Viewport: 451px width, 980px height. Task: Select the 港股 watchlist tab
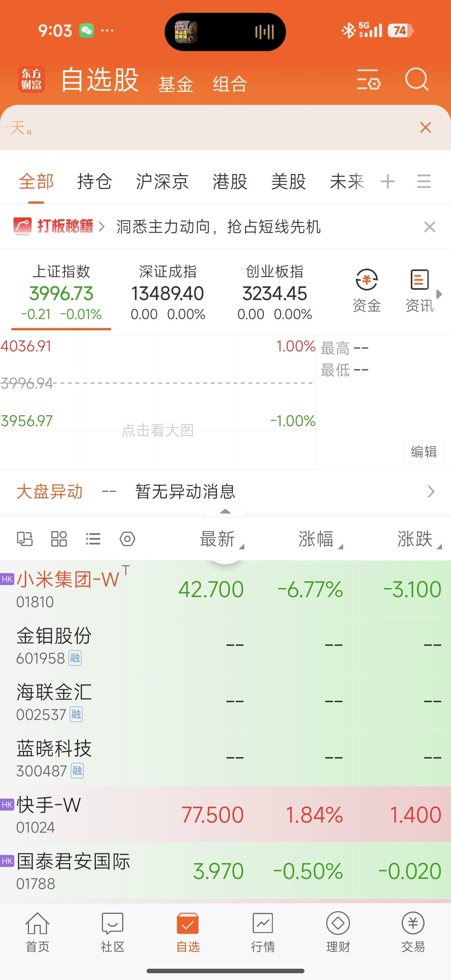230,181
